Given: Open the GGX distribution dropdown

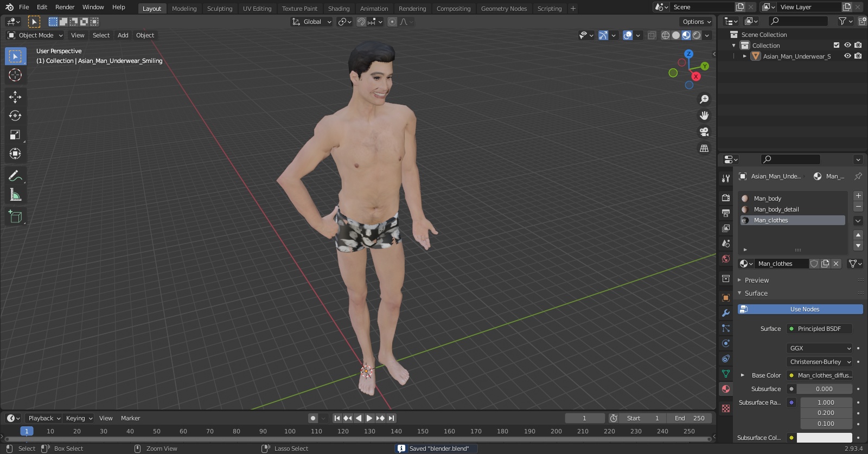Looking at the screenshot, I should click(x=820, y=348).
